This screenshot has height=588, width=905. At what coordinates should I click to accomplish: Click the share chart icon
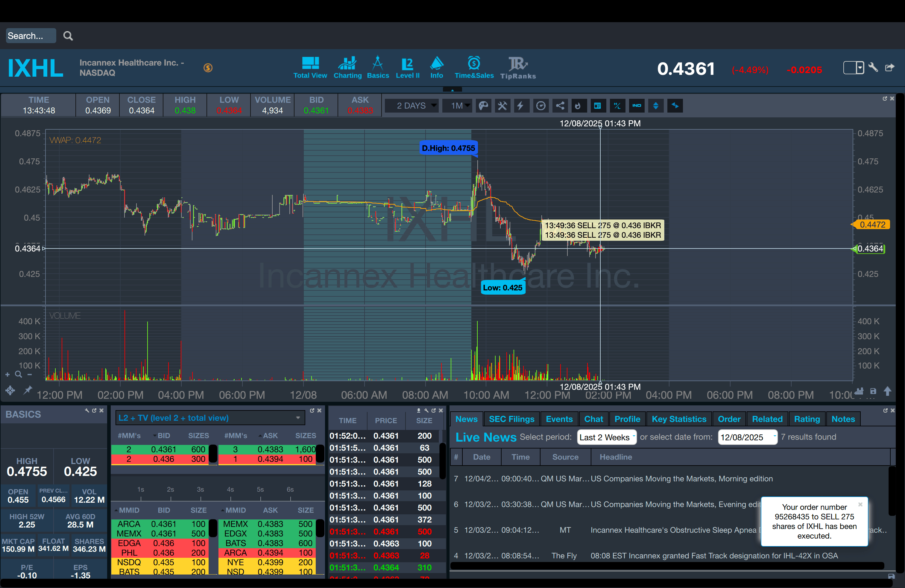pyautogui.click(x=560, y=106)
